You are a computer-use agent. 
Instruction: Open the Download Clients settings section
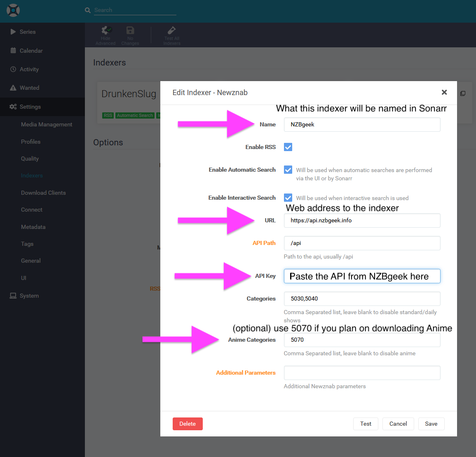[x=43, y=193]
